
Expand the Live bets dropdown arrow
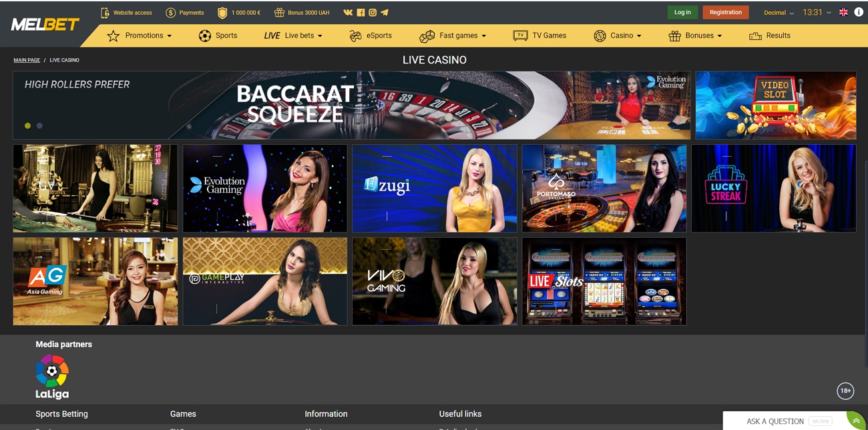[320, 36]
